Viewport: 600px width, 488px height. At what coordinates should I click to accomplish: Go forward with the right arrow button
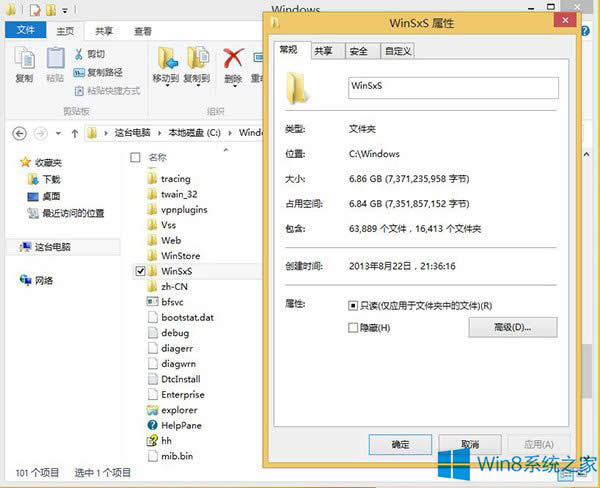coord(41,134)
